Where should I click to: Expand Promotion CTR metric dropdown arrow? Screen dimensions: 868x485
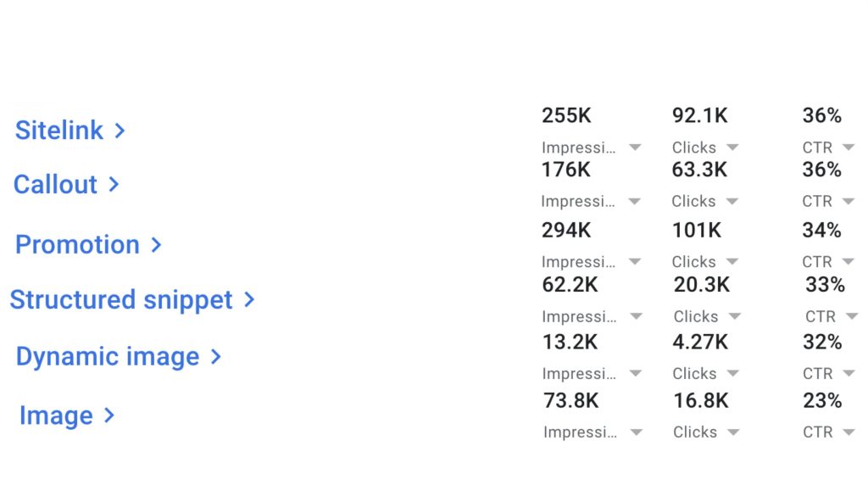(x=849, y=262)
